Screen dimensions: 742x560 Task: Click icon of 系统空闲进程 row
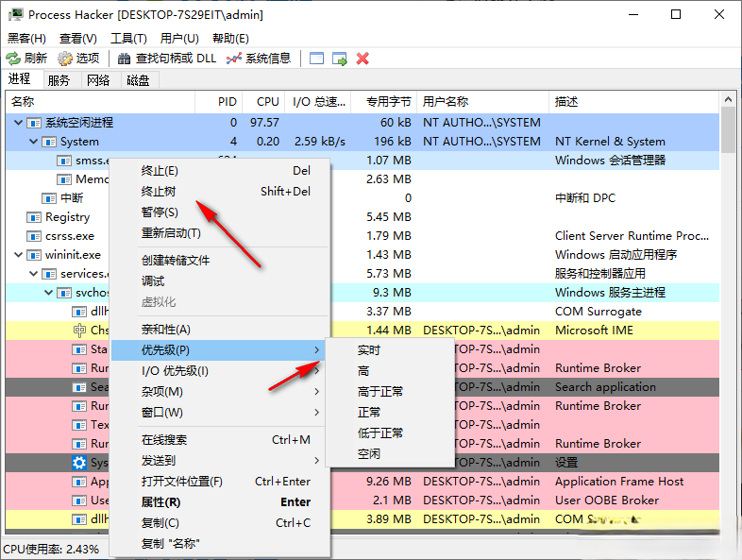pos(34,123)
